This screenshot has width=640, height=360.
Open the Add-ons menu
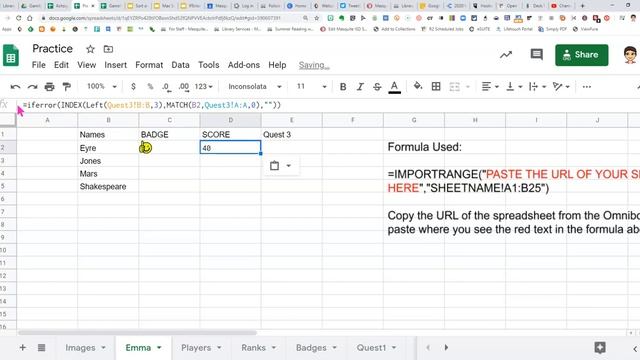(244, 65)
